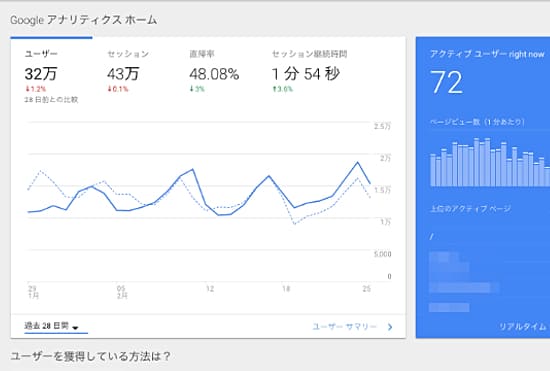Click the Google アナリティクス ホーム heading
Image resolution: width=550 pixels, height=371 pixels.
point(83,20)
